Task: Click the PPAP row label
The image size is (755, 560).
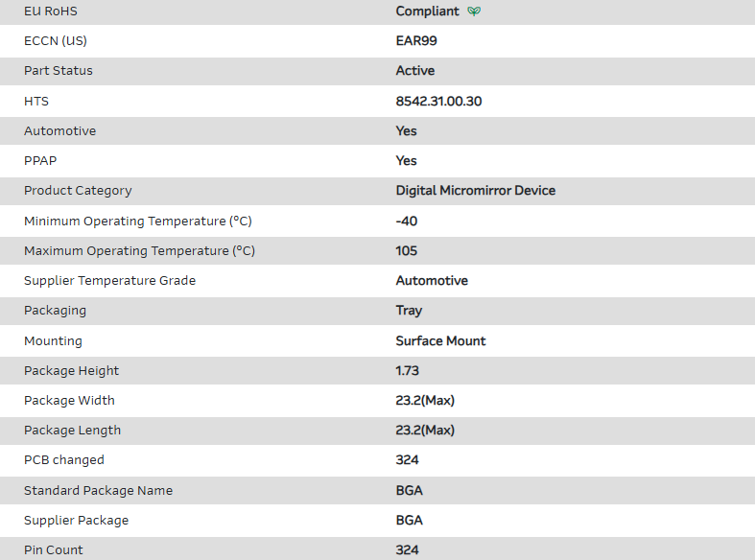Action: [41, 161]
